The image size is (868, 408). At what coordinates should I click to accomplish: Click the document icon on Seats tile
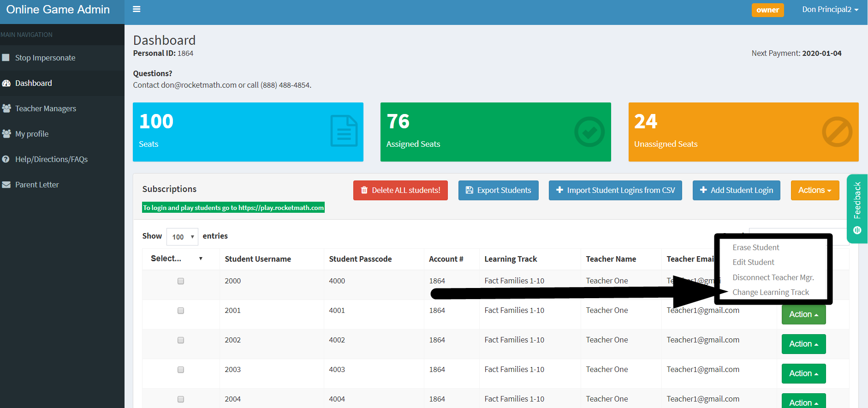344,131
